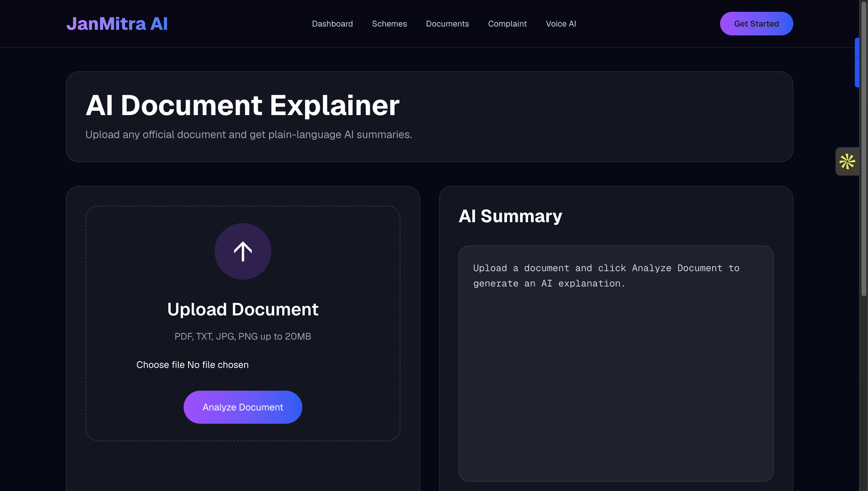Click the 'Upload any official document' subtitle

click(249, 135)
